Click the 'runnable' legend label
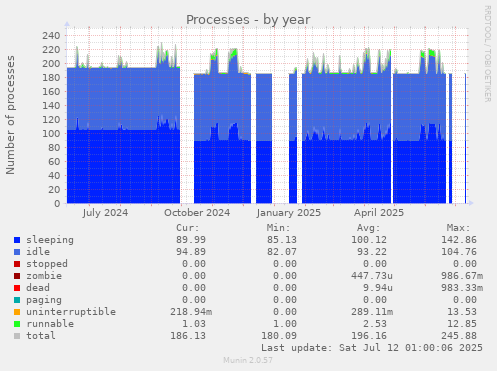497x371 pixels. click(50, 324)
